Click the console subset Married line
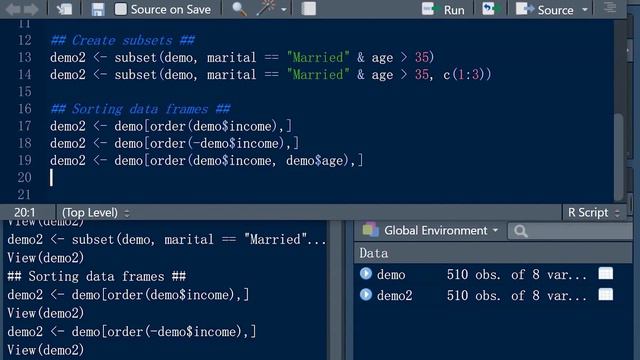 (x=167, y=239)
